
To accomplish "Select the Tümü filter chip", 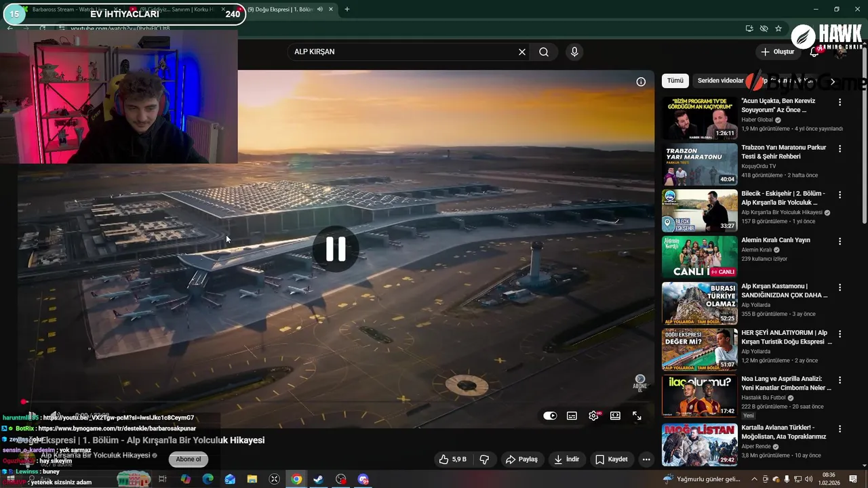I will pyautogui.click(x=675, y=81).
